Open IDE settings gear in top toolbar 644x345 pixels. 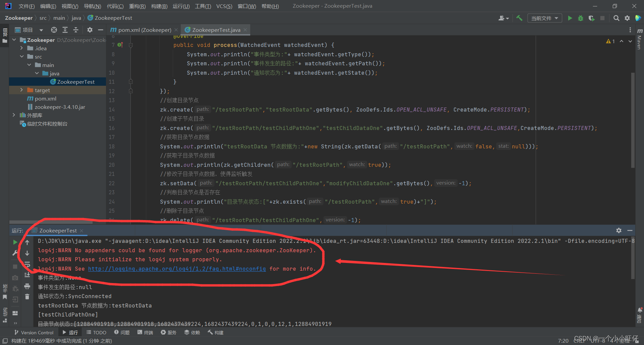pos(627,18)
